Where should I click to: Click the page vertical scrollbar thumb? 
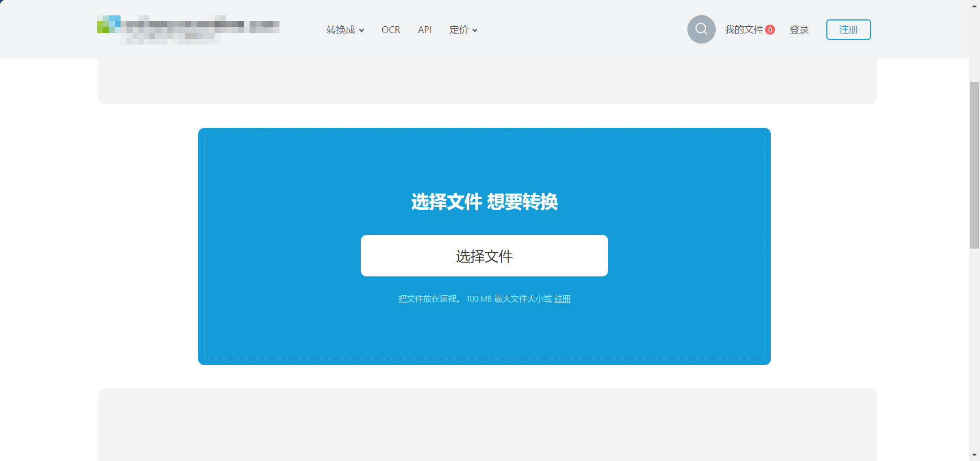[x=974, y=165]
